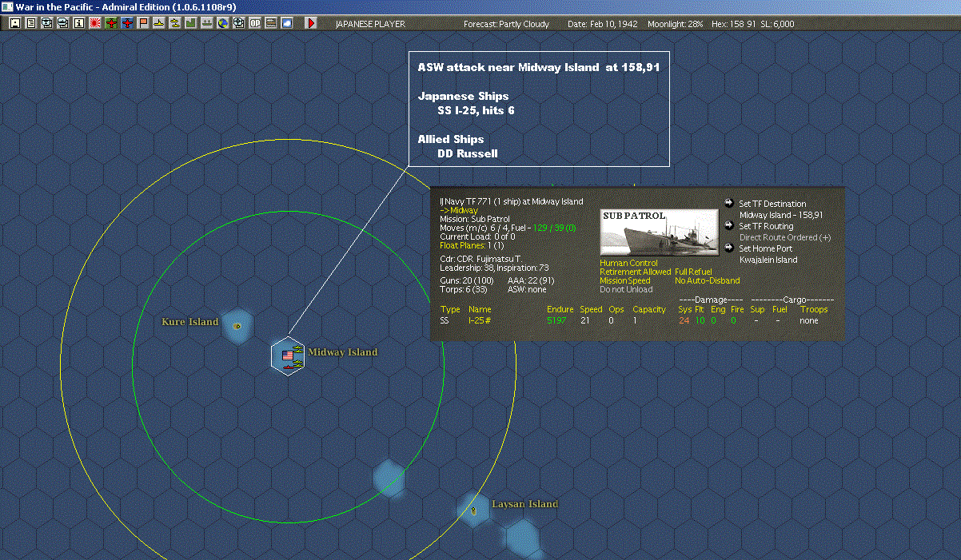Select the Midway Island base hex
Screen dimensions: 961x560
pyautogui.click(x=287, y=355)
